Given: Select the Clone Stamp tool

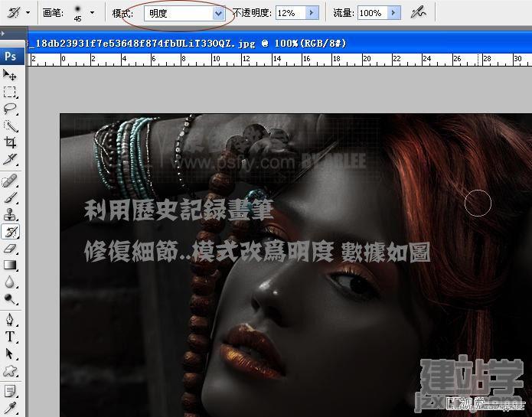Looking at the screenshot, I should [x=10, y=214].
